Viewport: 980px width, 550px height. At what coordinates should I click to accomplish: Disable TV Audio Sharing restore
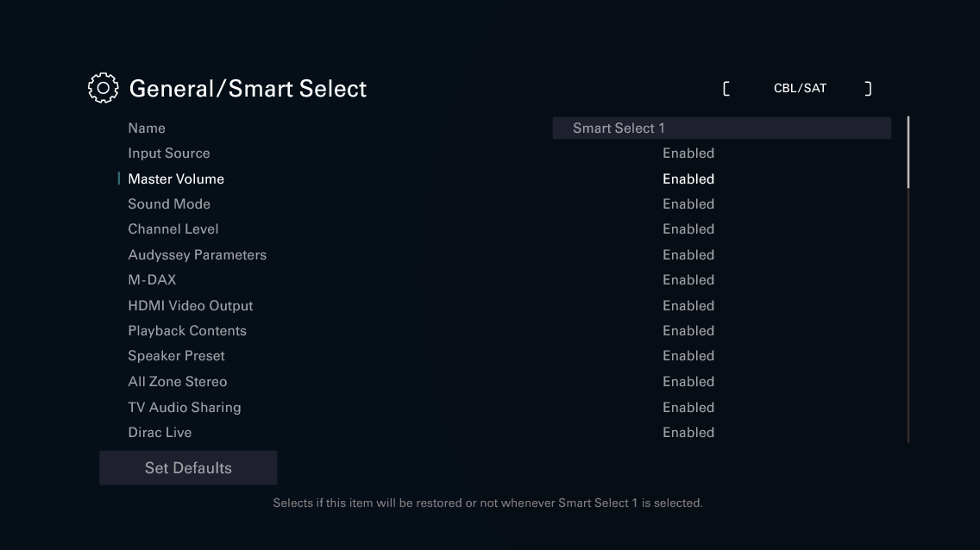click(688, 407)
